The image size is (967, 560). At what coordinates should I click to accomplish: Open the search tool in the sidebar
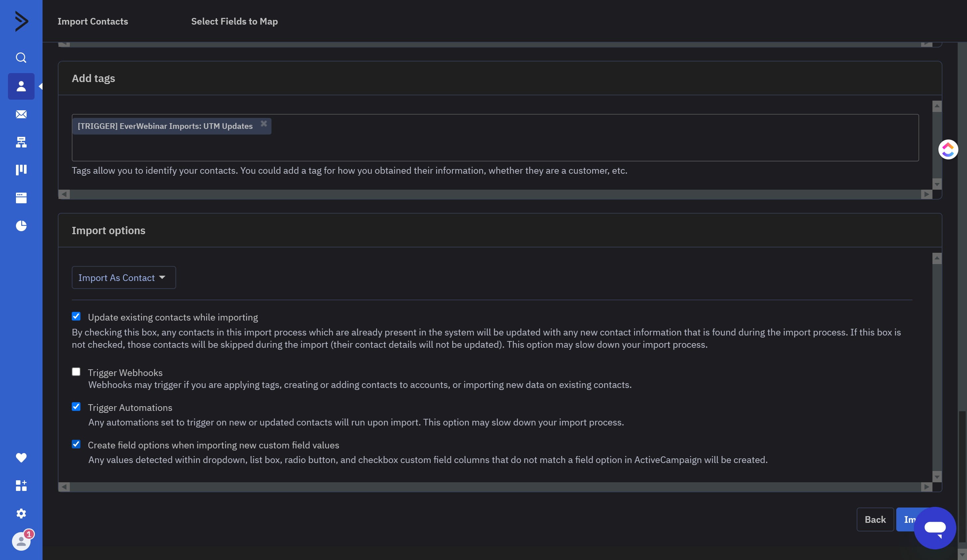(x=21, y=57)
